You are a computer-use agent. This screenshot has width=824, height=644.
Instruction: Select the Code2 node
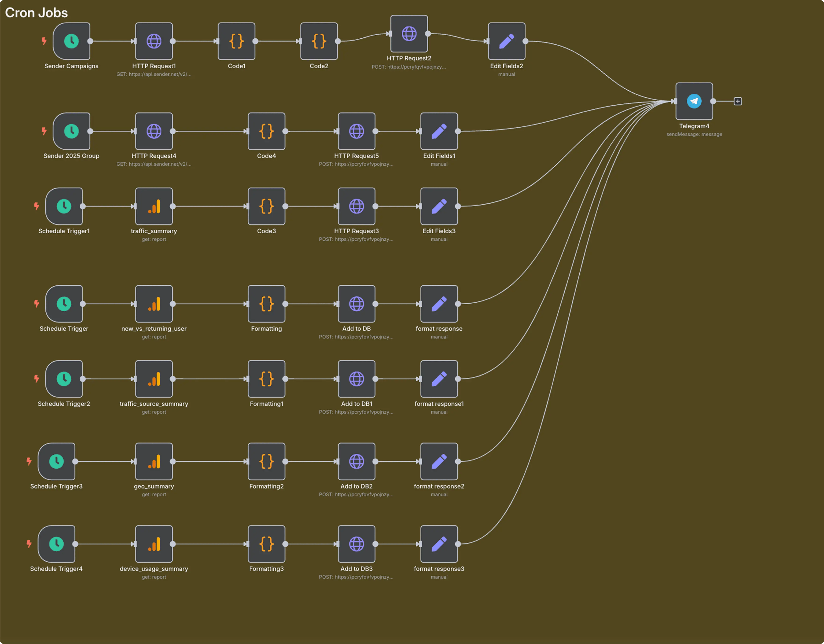319,41
